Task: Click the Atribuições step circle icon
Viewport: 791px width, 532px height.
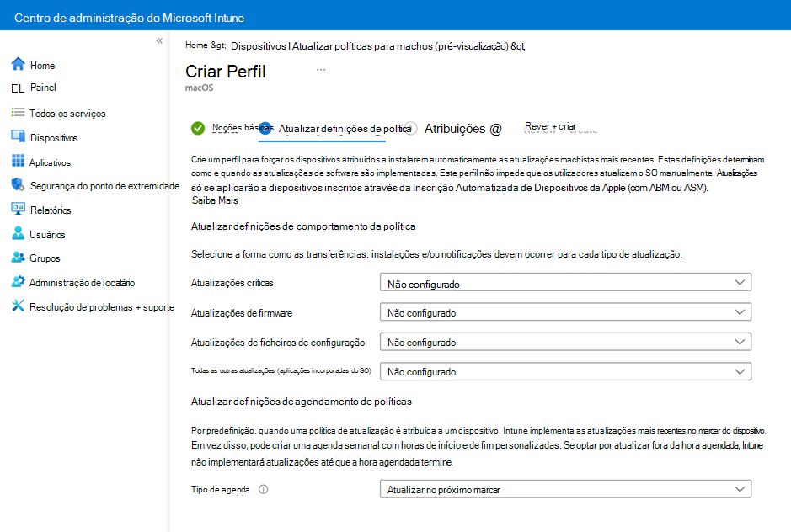Action: coord(411,129)
